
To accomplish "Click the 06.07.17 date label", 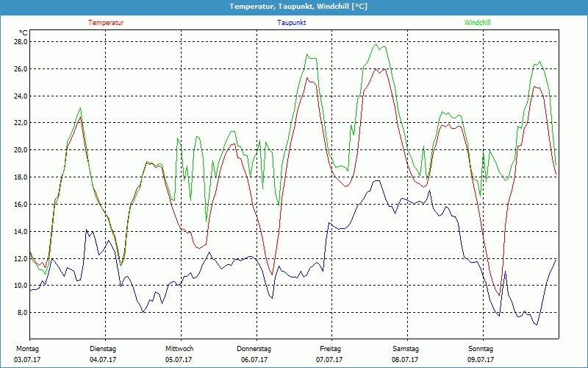I will [x=254, y=360].
